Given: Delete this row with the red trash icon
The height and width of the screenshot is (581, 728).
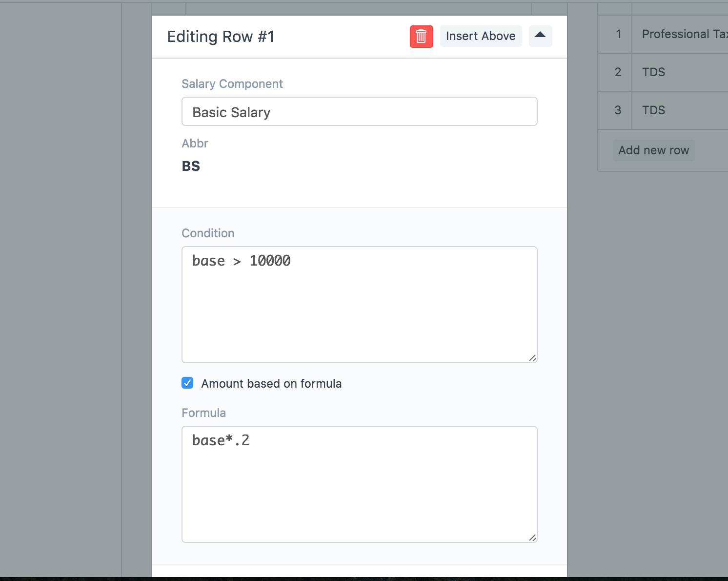Looking at the screenshot, I should (x=421, y=37).
